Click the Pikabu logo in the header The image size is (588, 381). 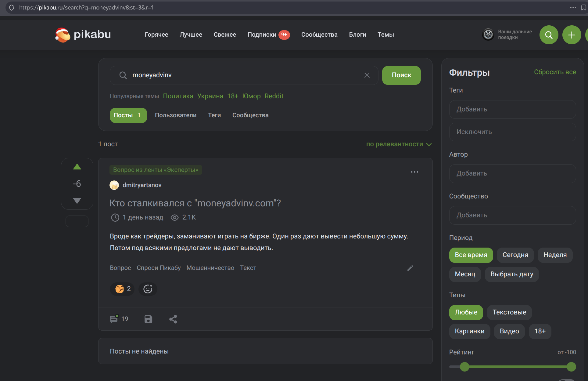(83, 35)
